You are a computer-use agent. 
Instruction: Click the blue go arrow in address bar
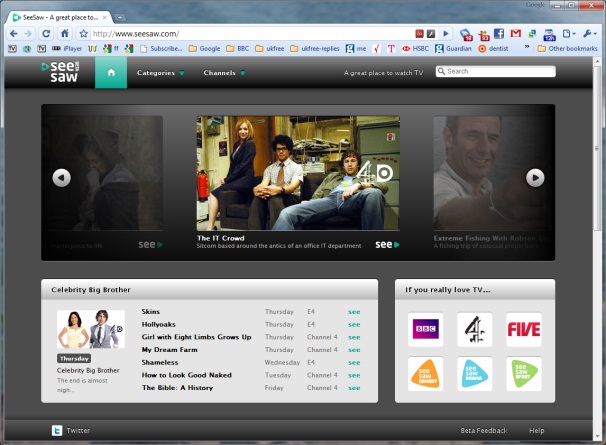[446, 34]
